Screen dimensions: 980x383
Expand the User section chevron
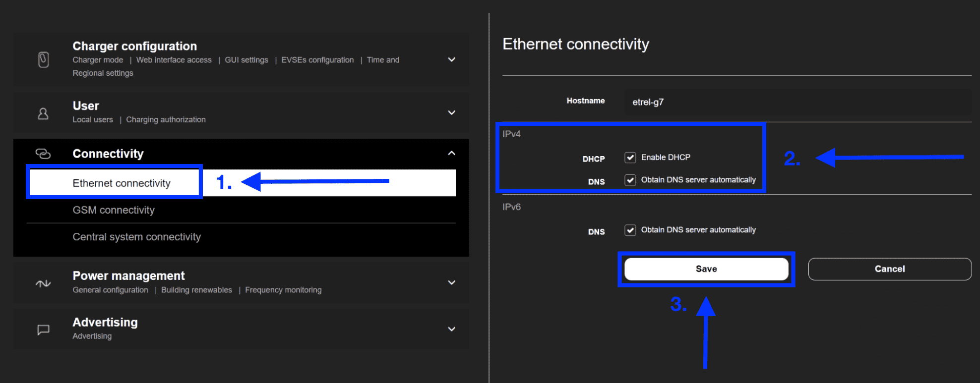(452, 112)
